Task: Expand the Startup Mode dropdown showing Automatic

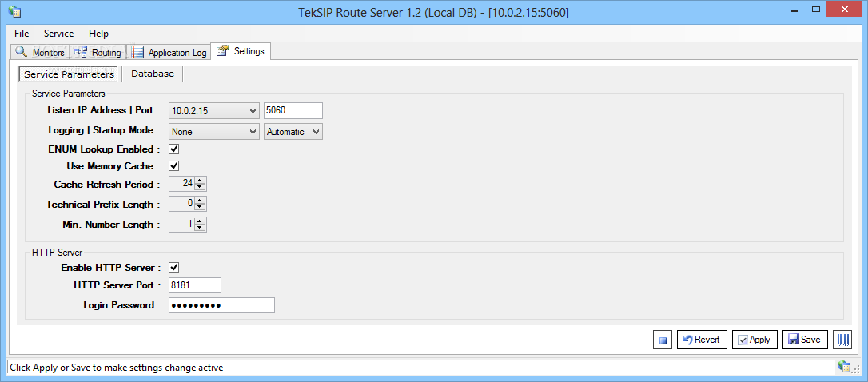Action: coord(316,132)
